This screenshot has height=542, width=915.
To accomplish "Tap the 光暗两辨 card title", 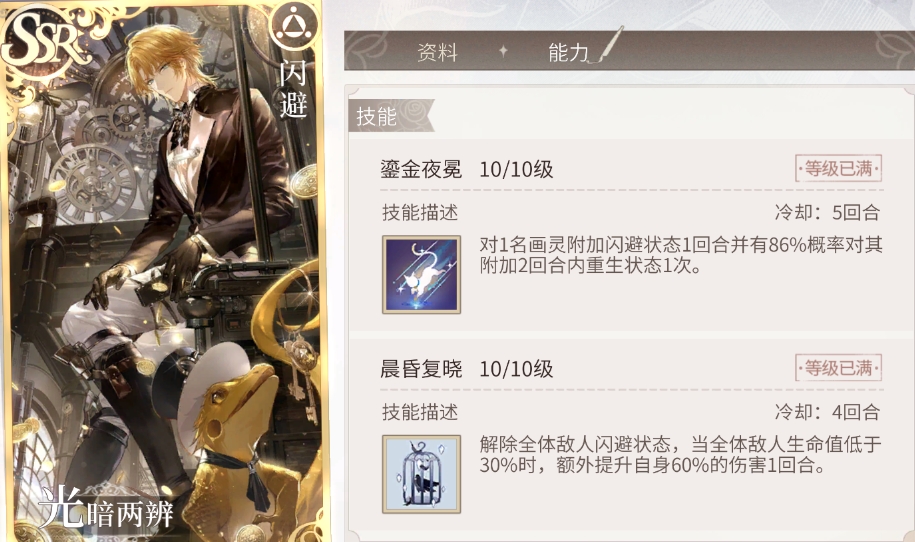I will 107,508.
